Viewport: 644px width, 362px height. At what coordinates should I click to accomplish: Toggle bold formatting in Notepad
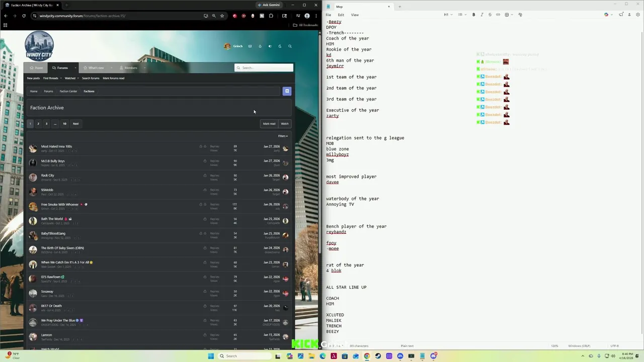click(x=473, y=15)
